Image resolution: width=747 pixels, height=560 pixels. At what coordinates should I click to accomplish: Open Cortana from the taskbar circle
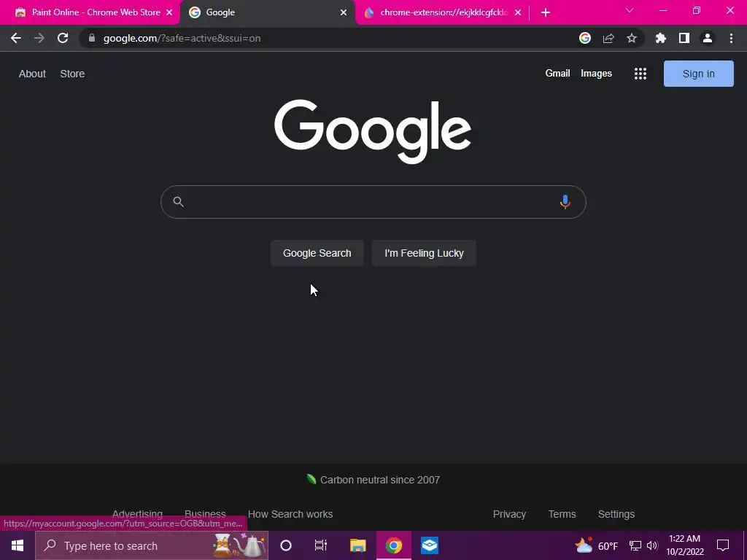coord(286,545)
